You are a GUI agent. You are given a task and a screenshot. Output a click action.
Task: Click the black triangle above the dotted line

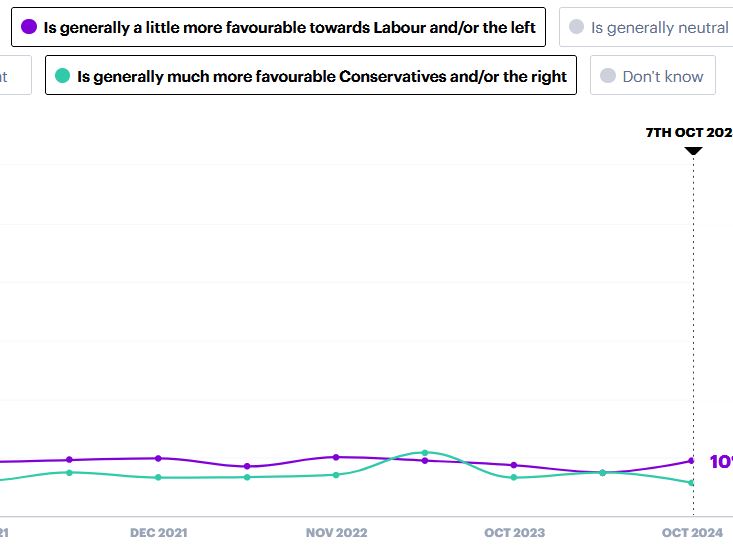tap(693, 151)
